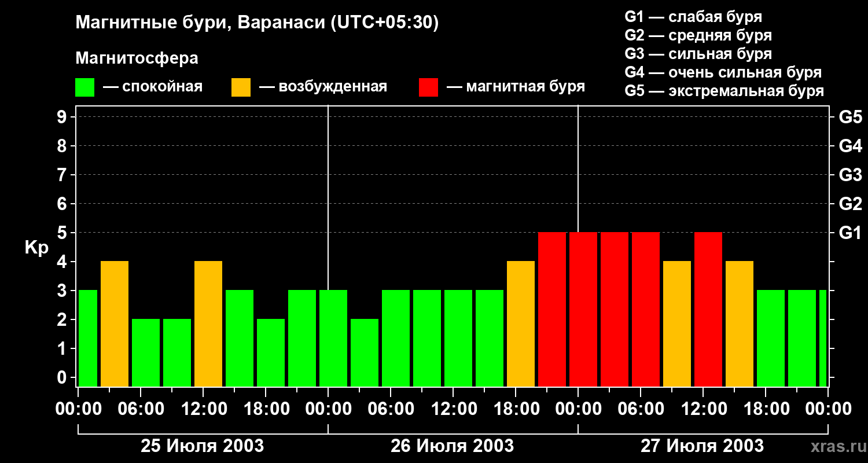Select the orange Kp 4 bar at 03:00–06:00 on 25 Июля
Screen dimensions: 868x463
coord(115,324)
